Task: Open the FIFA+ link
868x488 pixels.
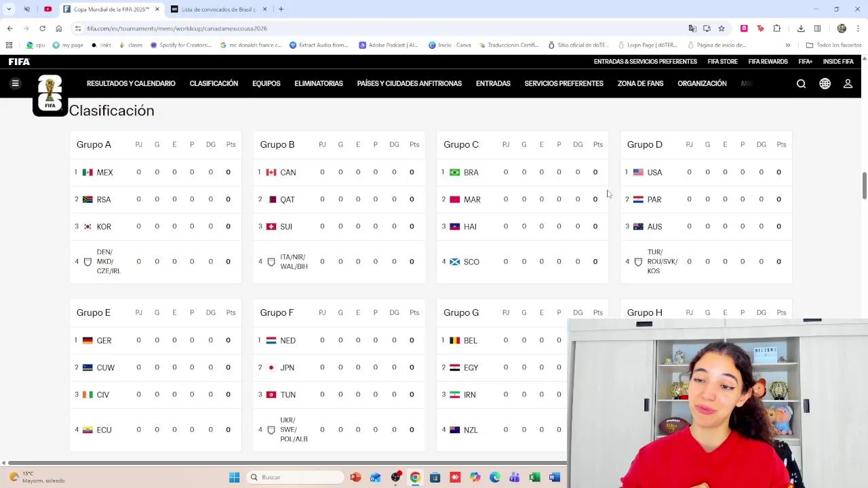Action: coord(805,62)
